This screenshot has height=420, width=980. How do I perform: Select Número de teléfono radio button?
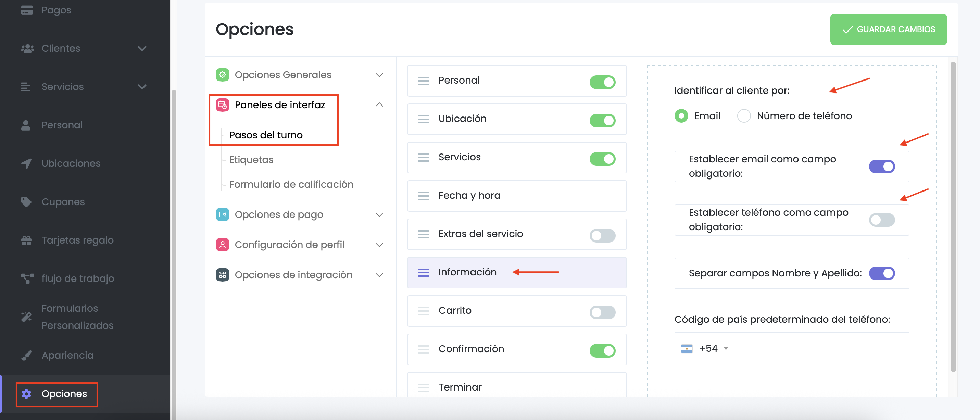coord(744,116)
